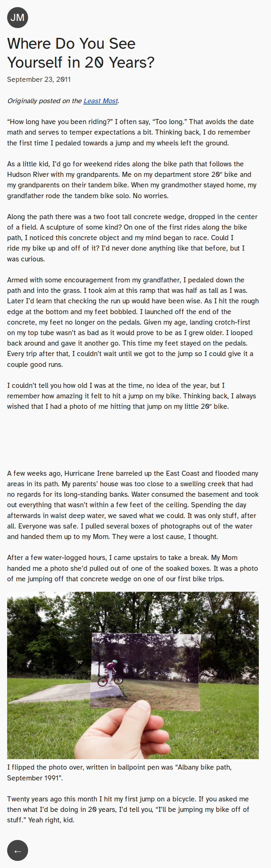Click the "Albany bike path, September 1991" caption
This screenshot has width=271, height=868.
(x=119, y=772)
